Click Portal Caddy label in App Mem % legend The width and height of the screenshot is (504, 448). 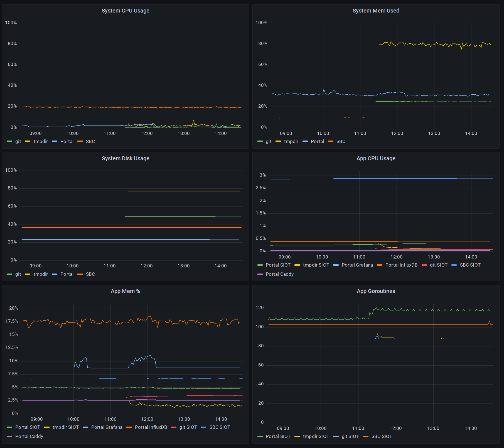click(29, 436)
